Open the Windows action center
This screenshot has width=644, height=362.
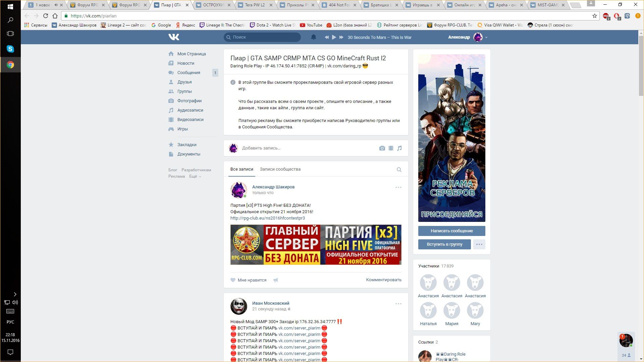pyautogui.click(x=10, y=352)
